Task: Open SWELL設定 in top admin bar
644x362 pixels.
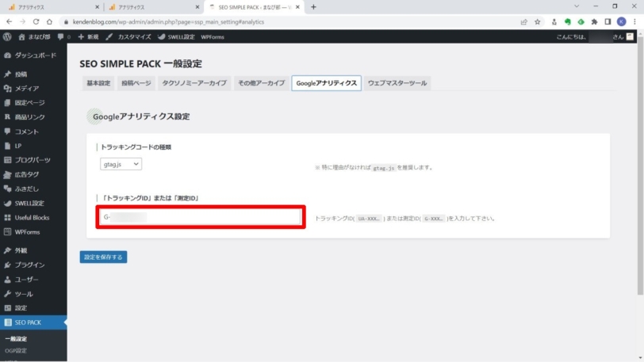Action: pos(176,37)
